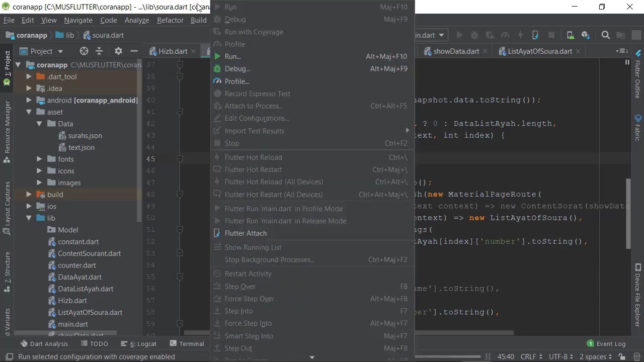Open the Build menu

click(198, 20)
